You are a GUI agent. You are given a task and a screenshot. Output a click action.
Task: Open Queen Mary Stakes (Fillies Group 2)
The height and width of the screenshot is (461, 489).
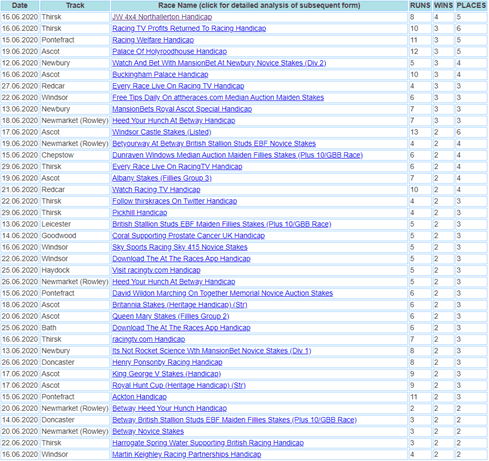coord(171,316)
